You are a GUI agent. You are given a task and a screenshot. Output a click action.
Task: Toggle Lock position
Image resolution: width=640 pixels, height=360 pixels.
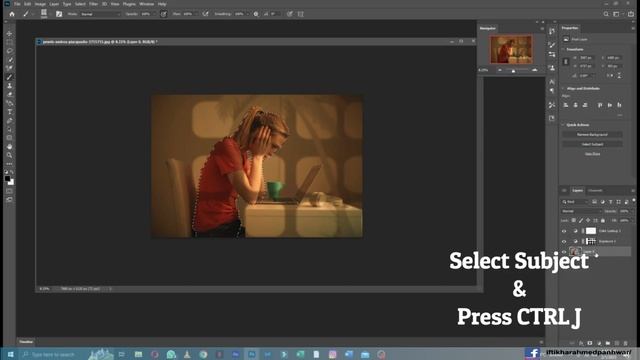coord(588,220)
